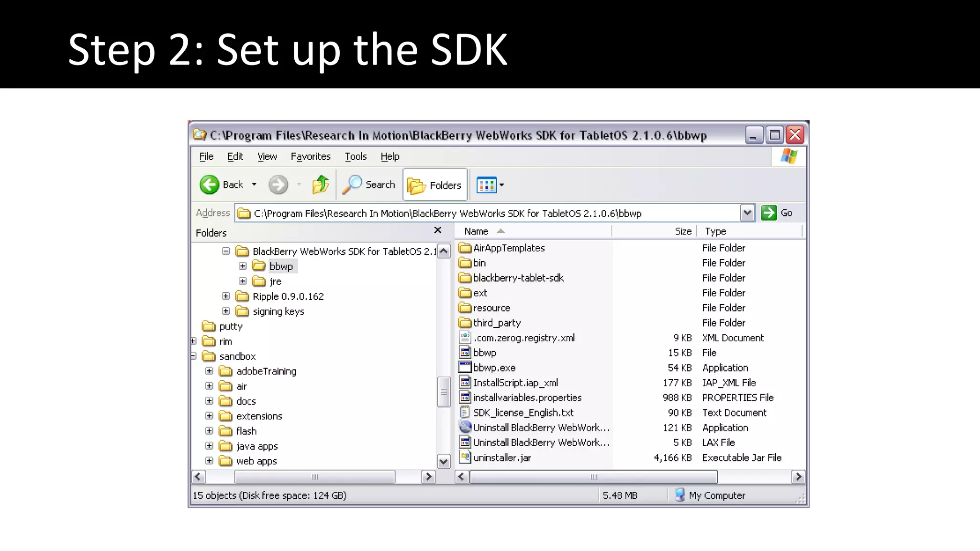This screenshot has height=551, width=980.
Task: Open the Help menu
Action: [390, 156]
